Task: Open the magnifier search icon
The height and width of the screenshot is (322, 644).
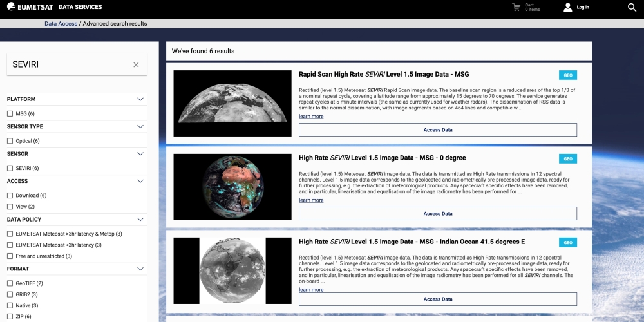Action: (632, 7)
